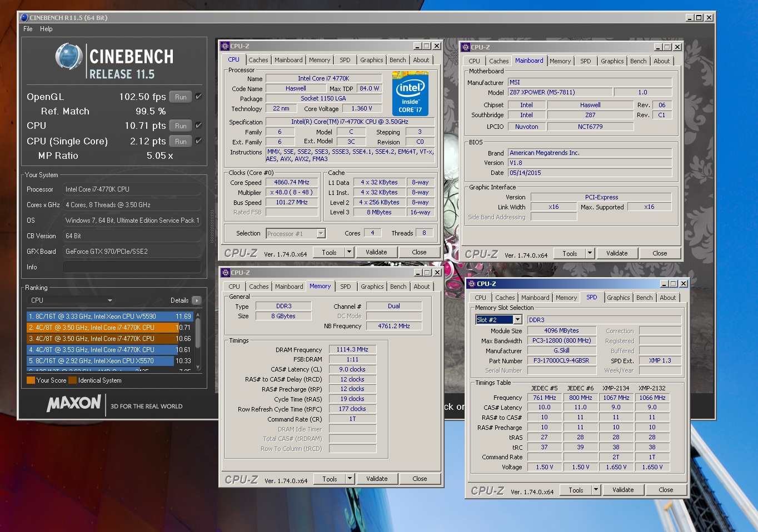Click CPU-Z icon in Mainboard window title
Screen dimensions: 758x532
click(466, 47)
